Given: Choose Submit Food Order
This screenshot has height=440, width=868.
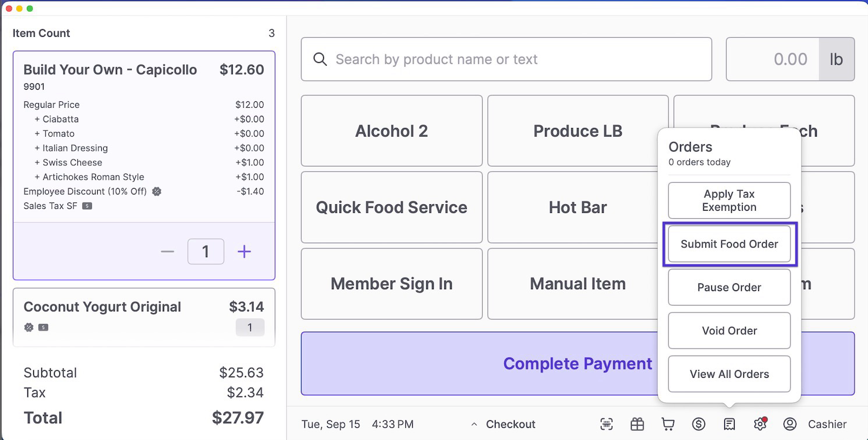Looking at the screenshot, I should click(x=729, y=244).
